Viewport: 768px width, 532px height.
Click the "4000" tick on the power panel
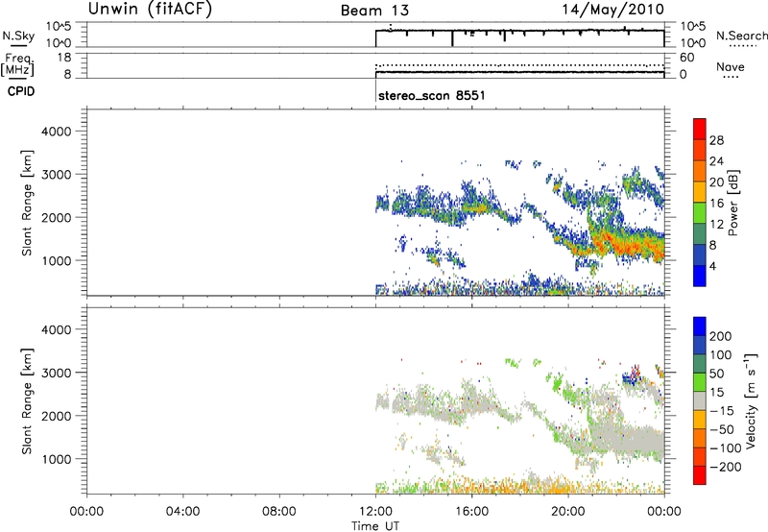[x=57, y=132]
